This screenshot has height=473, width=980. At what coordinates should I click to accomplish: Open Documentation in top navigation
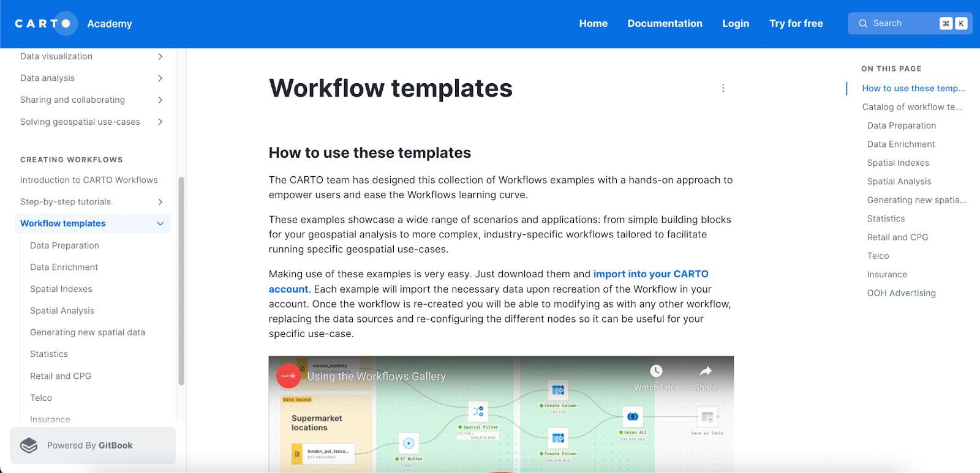pos(665,23)
